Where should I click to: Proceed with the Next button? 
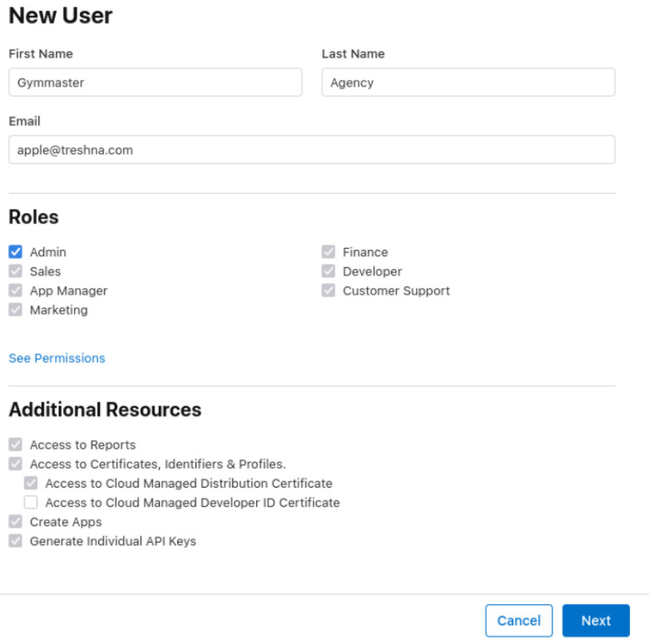[x=596, y=621]
